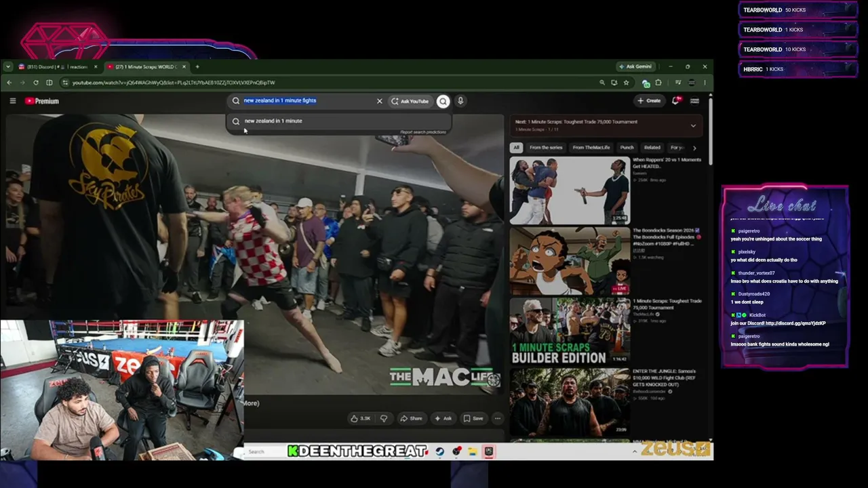
Task: Click the Ask button under the video
Action: click(443, 418)
